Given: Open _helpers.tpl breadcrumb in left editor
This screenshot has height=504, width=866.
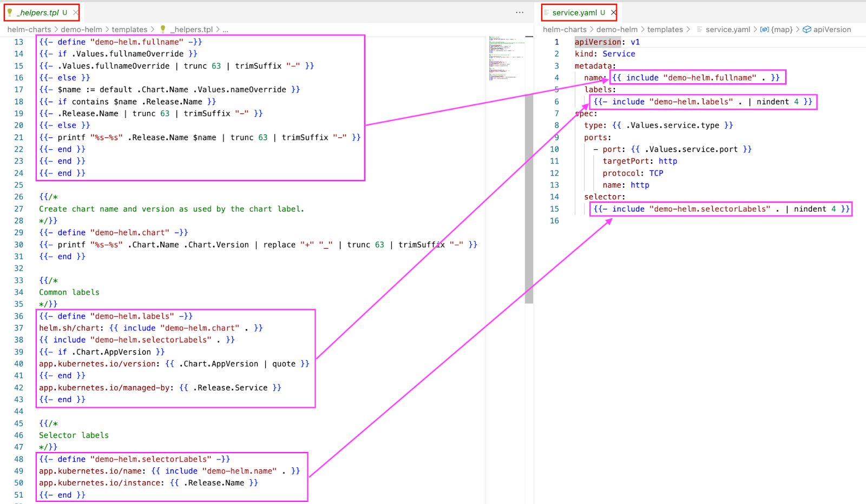Looking at the screenshot, I should (192, 30).
